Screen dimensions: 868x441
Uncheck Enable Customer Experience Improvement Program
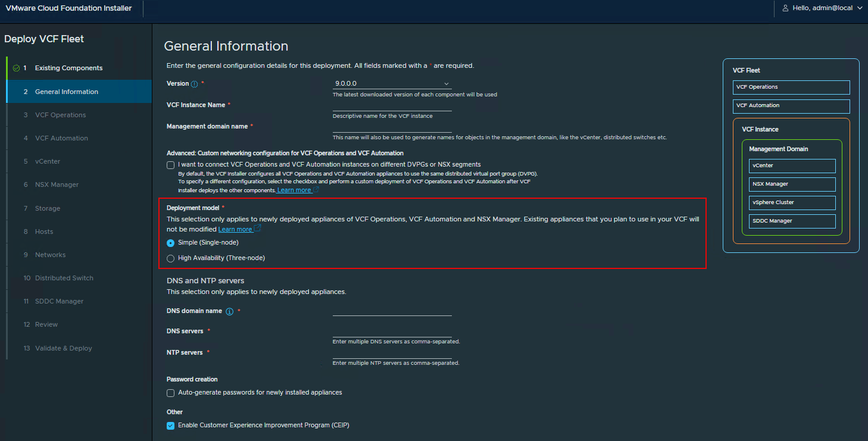coord(171,426)
